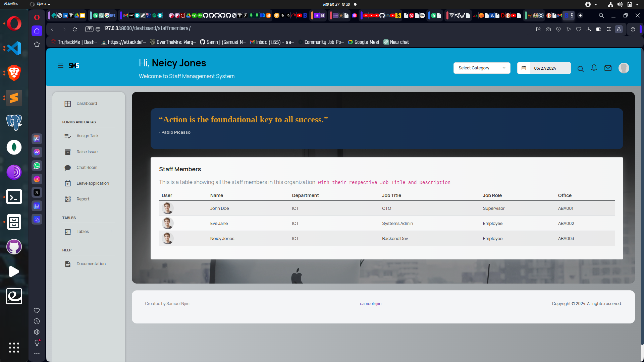Image resolution: width=644 pixels, height=362 pixels.
Task: Click the browser reload button
Action: click(75, 29)
